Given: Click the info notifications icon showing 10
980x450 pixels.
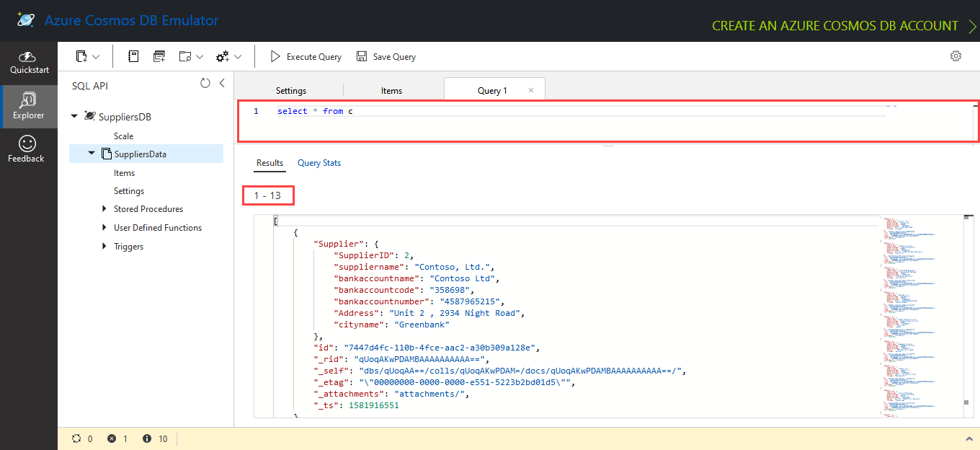Looking at the screenshot, I should 148,438.
